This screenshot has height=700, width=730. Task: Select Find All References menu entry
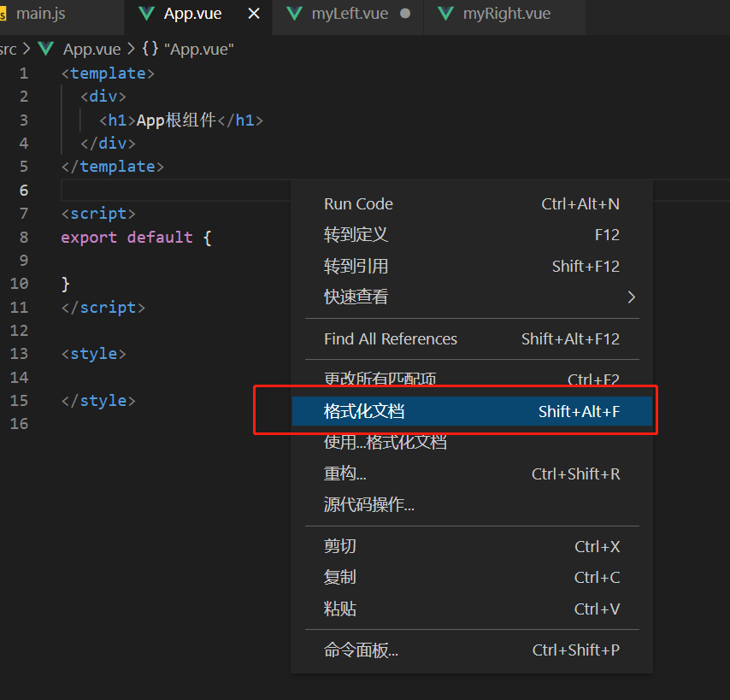click(472, 338)
